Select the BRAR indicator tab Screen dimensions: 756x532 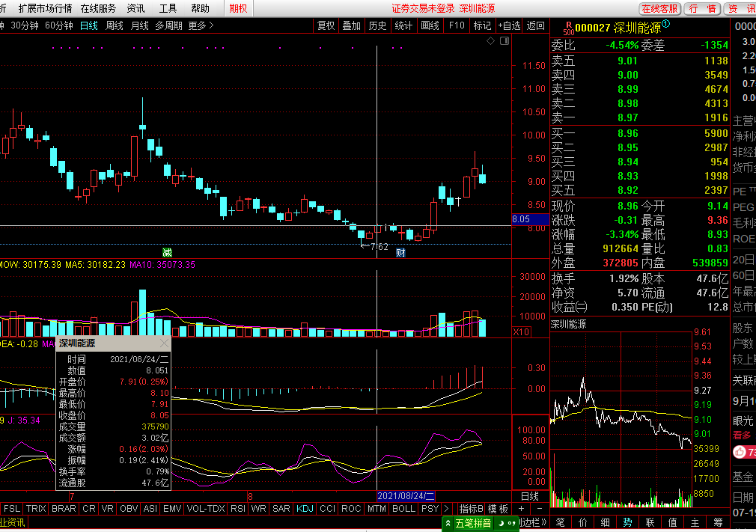click(x=64, y=508)
